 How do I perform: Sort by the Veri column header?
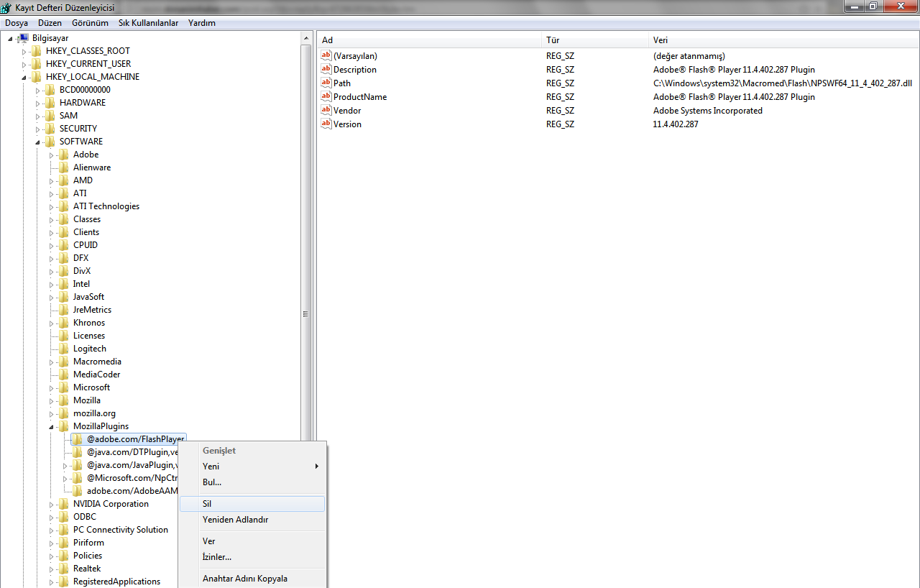[784, 40]
